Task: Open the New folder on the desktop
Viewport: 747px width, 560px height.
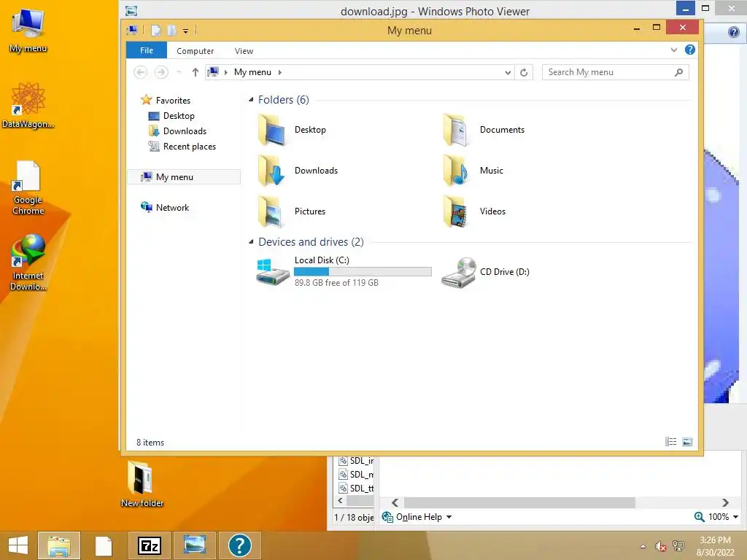Action: pyautogui.click(x=142, y=484)
